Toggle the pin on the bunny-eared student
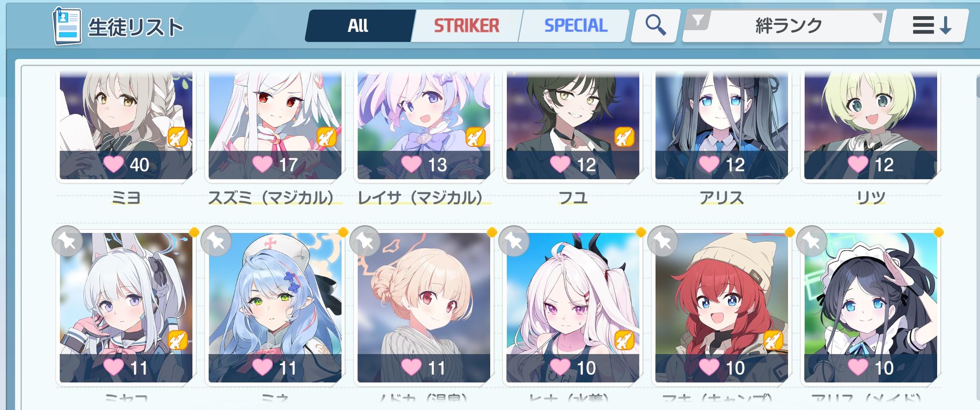980x410 pixels. pos(67,241)
